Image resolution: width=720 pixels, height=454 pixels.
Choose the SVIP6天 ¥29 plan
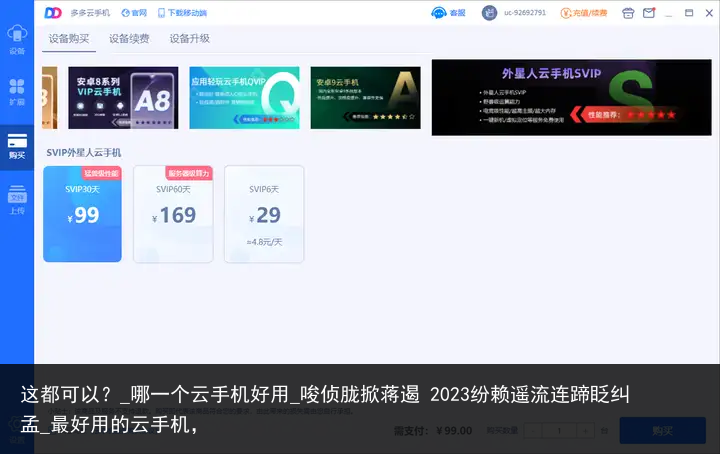tap(264, 214)
